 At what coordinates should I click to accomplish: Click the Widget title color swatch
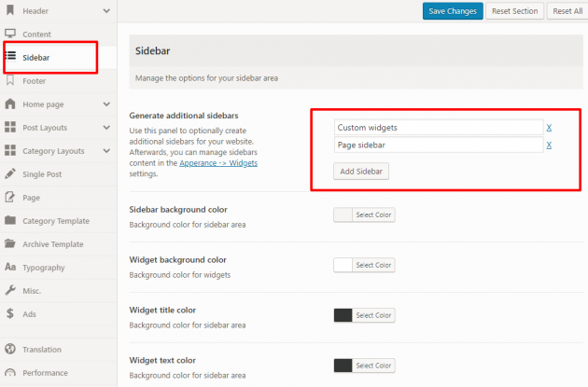(343, 315)
